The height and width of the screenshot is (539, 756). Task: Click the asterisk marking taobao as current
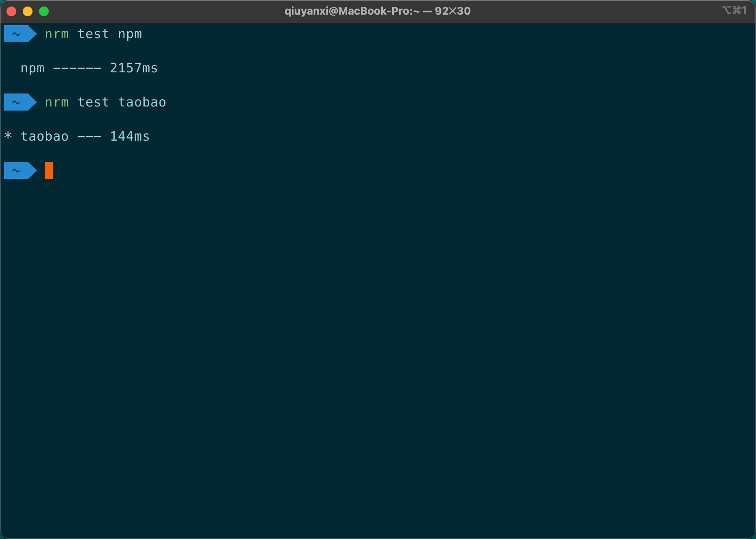tap(8, 135)
